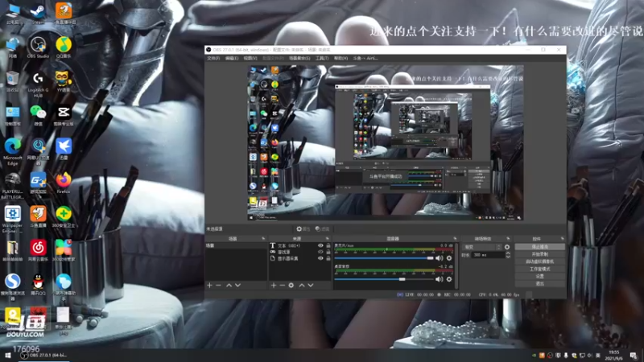This screenshot has height=362, width=644.
Task: Add a new source with the plus icon
Action: click(274, 286)
